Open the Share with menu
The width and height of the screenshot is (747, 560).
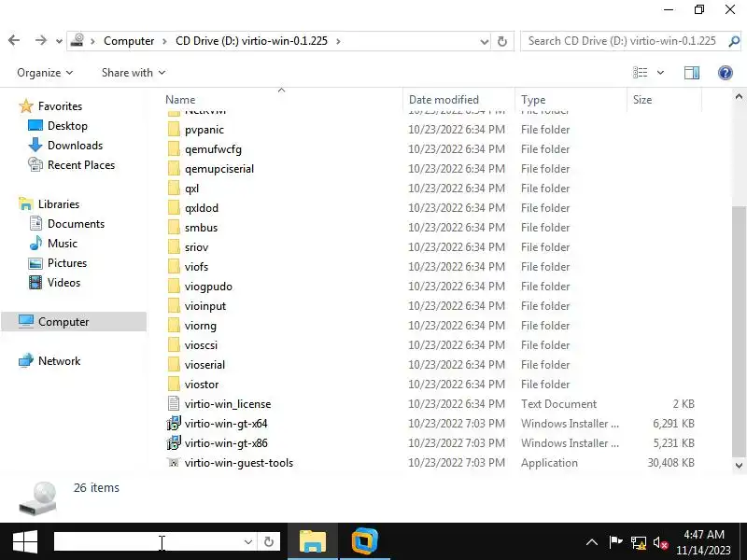point(133,73)
